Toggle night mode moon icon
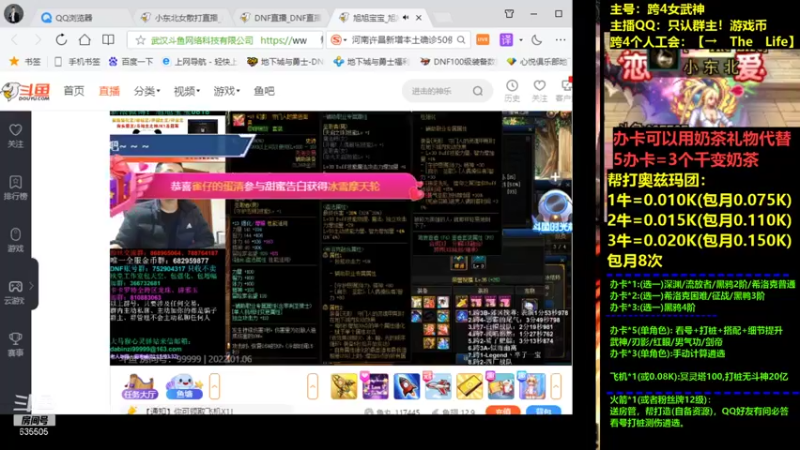Image resolution: width=800 pixels, height=450 pixels. pyautogui.click(x=537, y=40)
